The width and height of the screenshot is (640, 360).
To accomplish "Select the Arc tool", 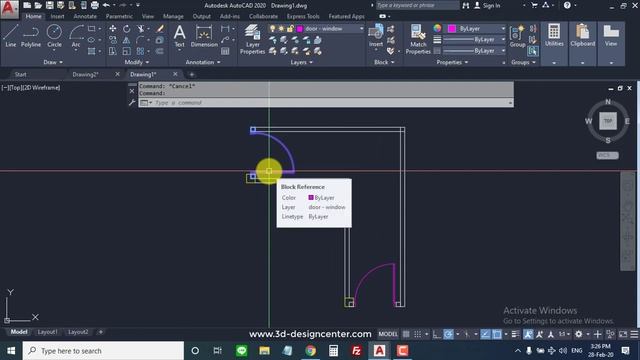I will (76, 36).
